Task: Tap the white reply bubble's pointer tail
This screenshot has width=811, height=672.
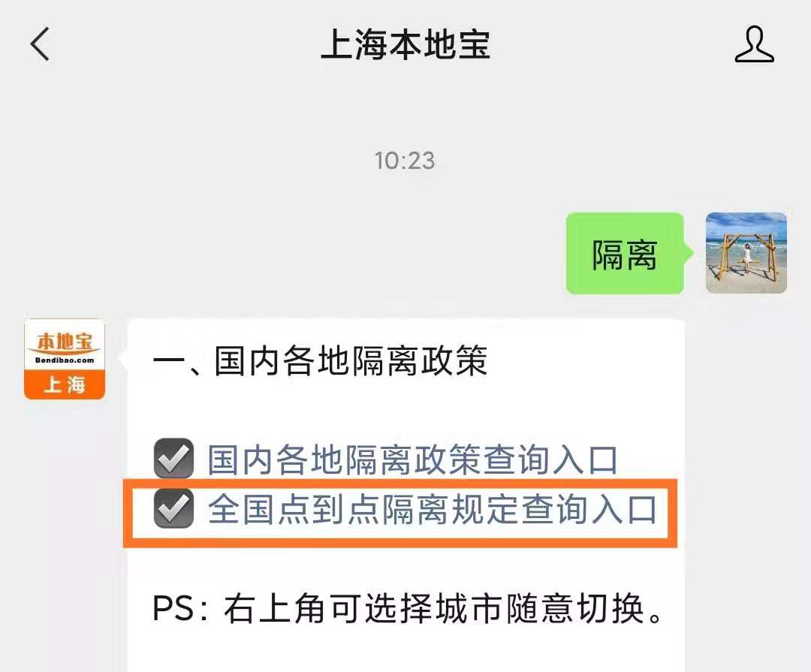Action: pyautogui.click(x=122, y=358)
